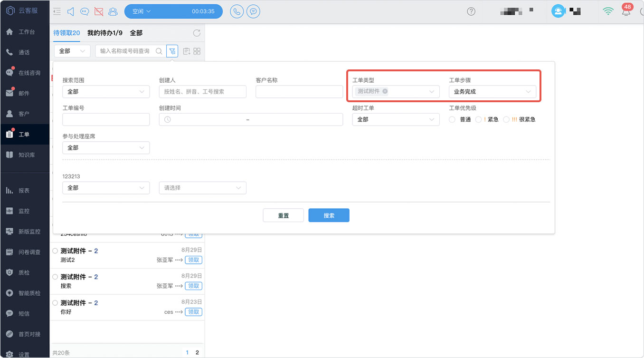Open 通话 in the sidebar
This screenshot has width=644, height=358.
pos(25,52)
